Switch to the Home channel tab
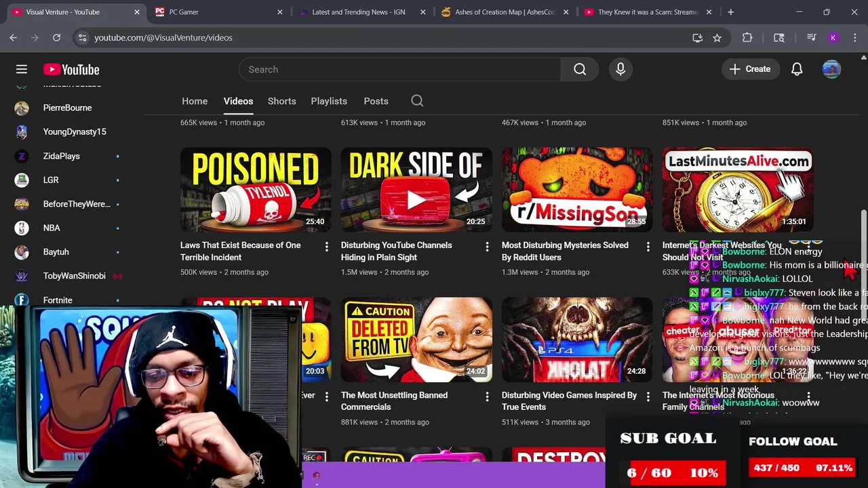The height and width of the screenshot is (488, 868). pyautogui.click(x=195, y=101)
